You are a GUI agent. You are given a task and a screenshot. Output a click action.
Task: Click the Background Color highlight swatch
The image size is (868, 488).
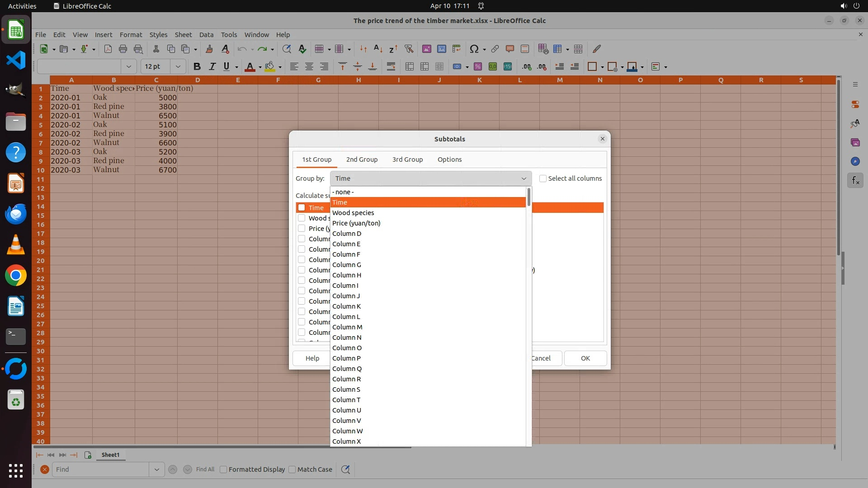click(270, 67)
